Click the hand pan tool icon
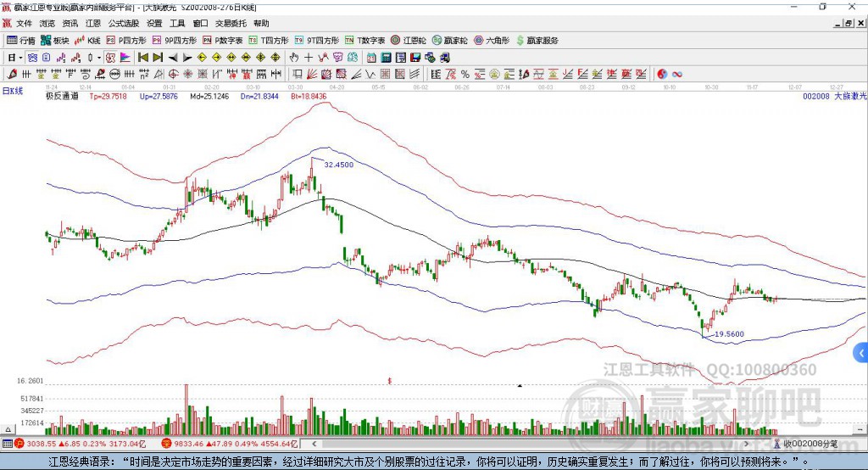The height and width of the screenshot is (470, 868). 294,57
